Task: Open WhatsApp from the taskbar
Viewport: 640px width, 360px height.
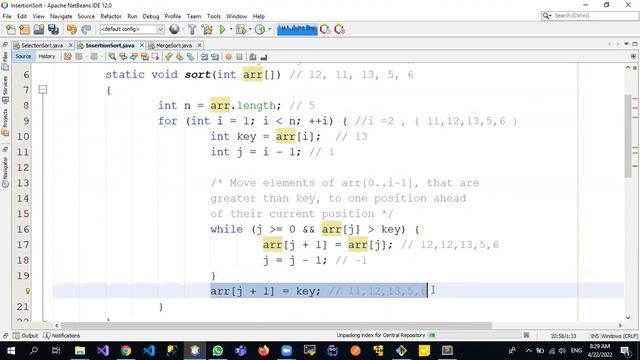Action: click(218, 351)
